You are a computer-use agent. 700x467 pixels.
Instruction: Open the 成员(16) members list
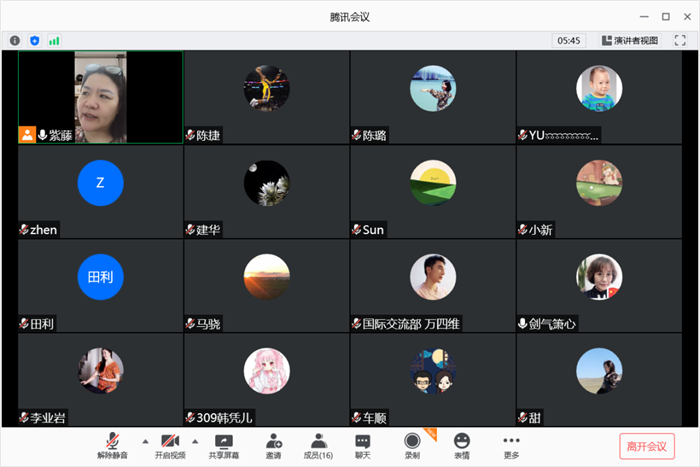318,444
